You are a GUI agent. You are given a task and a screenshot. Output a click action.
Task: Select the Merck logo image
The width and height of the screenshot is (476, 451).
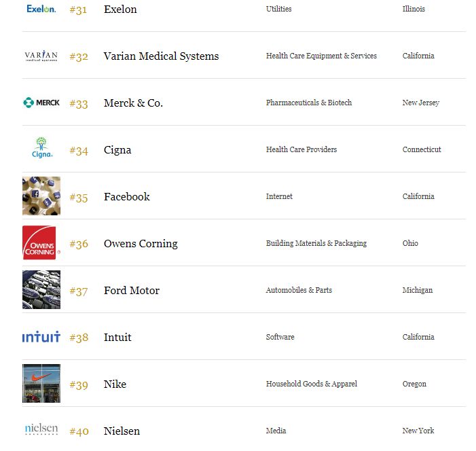tap(41, 103)
